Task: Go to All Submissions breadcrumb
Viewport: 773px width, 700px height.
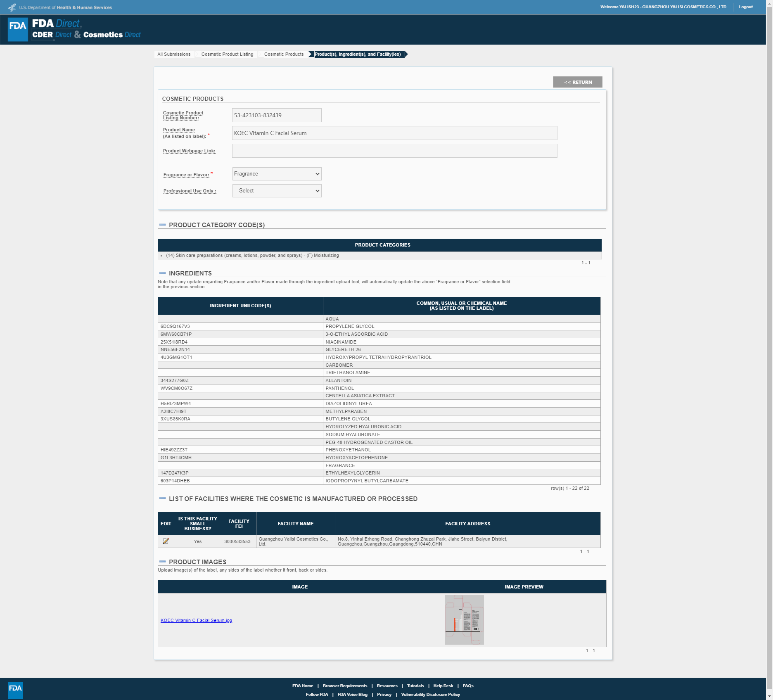Action: coord(174,54)
